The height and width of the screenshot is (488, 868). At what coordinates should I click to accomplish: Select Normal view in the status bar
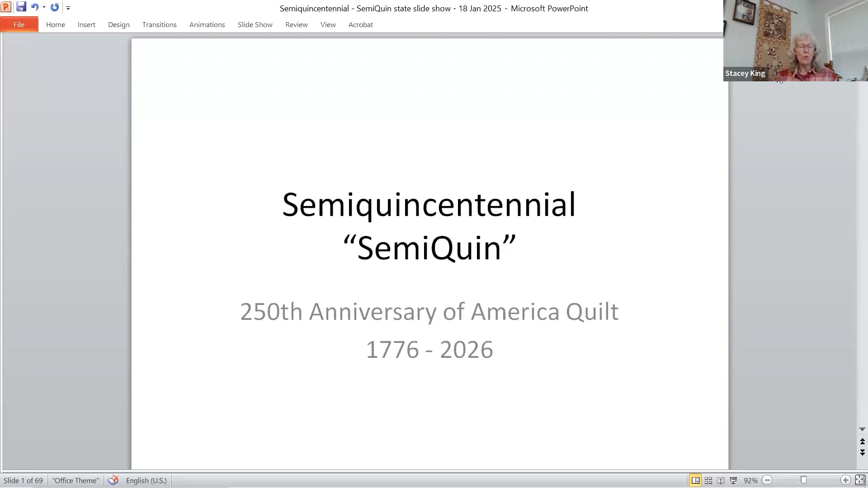(x=695, y=480)
